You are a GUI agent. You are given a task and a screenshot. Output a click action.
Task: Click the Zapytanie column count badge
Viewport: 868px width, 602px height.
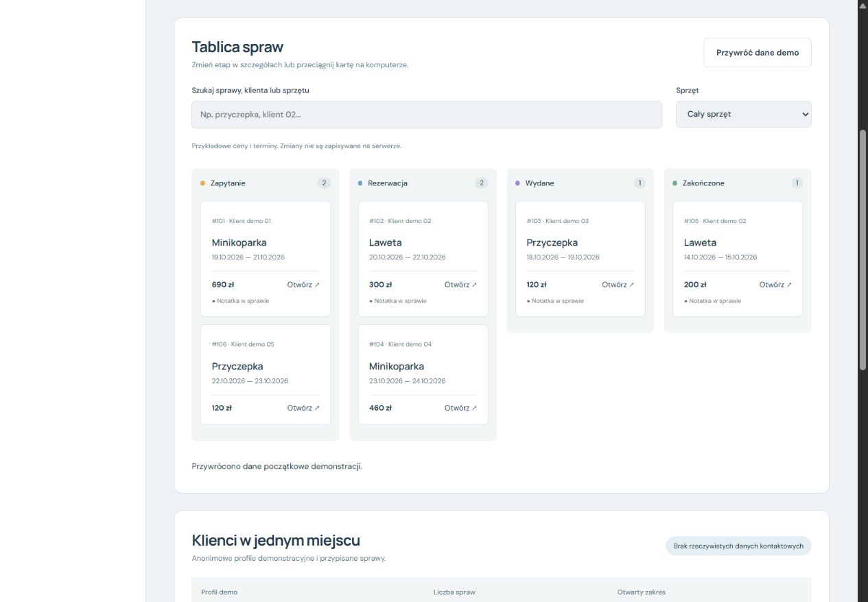tap(324, 183)
